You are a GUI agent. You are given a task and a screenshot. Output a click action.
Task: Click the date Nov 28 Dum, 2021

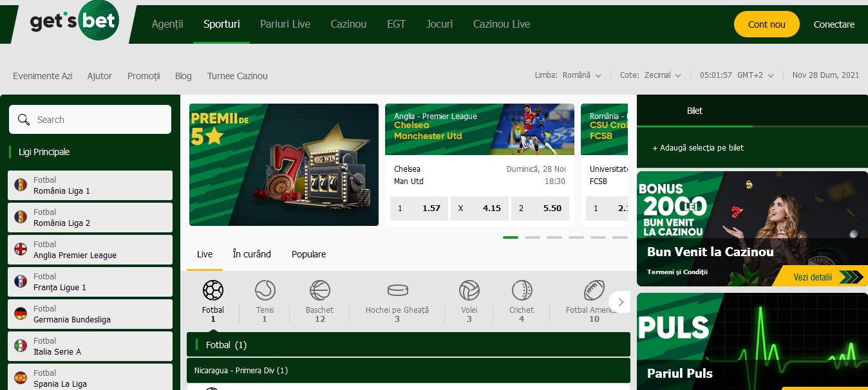[x=826, y=75]
